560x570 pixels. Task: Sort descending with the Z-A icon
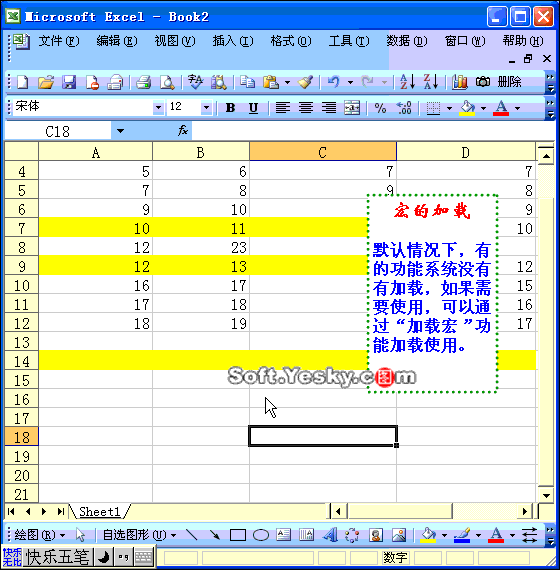point(431,82)
